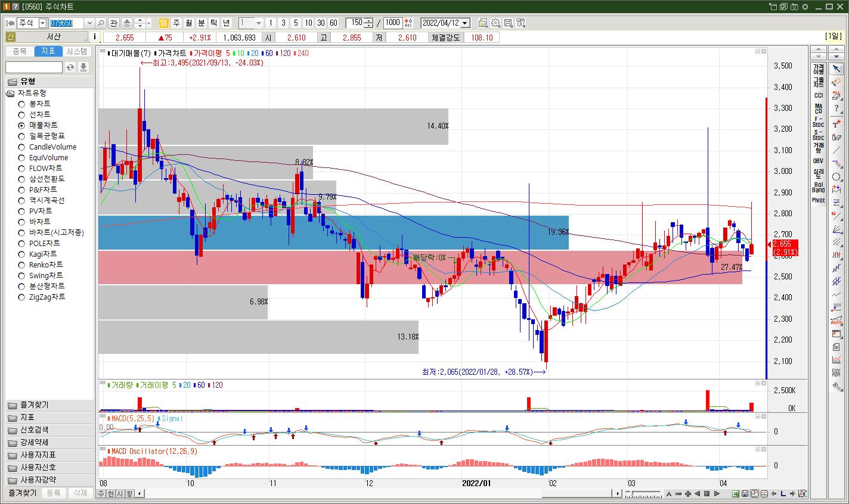This screenshot has width=849, height=504.
Task: Expand the 즐겨찾기 folder in sidebar
Action: click(49, 405)
